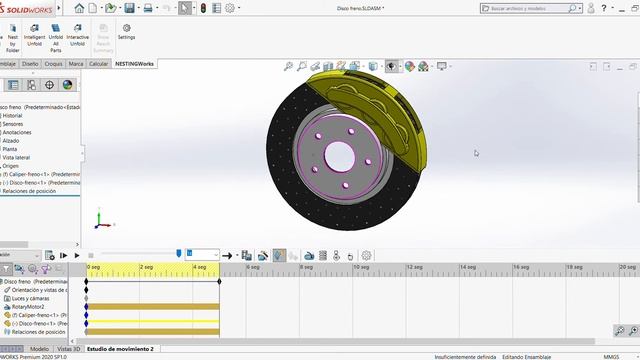Viewport: 640px width, 360px height.
Task: Activate the Select cursor tool
Action: click(x=184, y=8)
